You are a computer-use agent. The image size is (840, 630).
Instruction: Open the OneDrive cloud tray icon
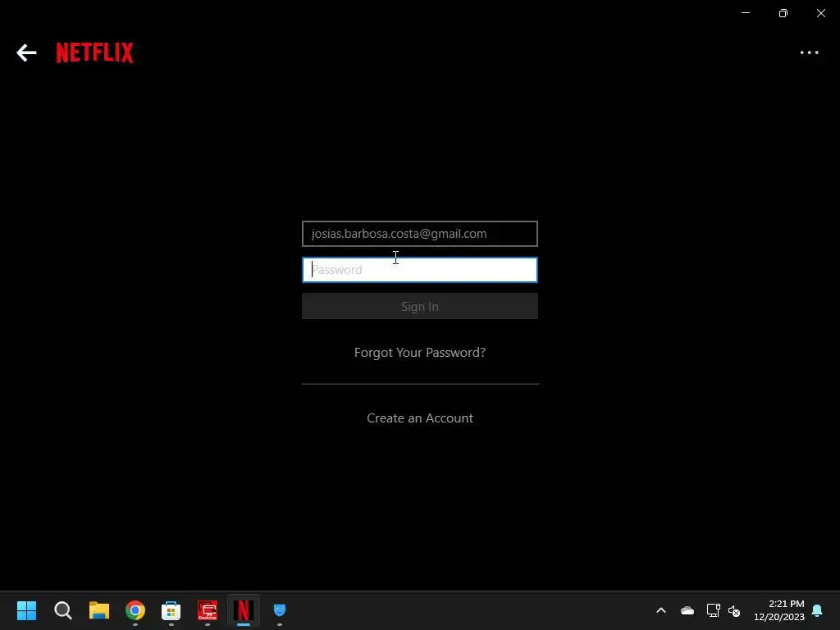point(687,610)
